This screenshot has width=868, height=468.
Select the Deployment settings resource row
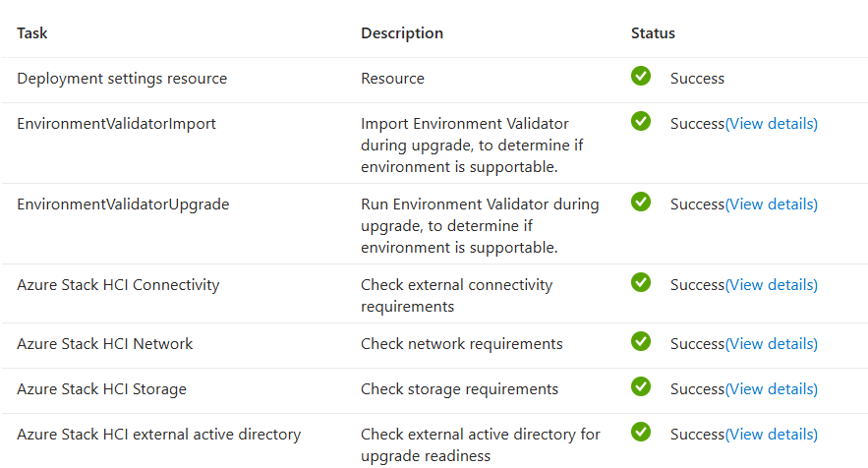434,80
